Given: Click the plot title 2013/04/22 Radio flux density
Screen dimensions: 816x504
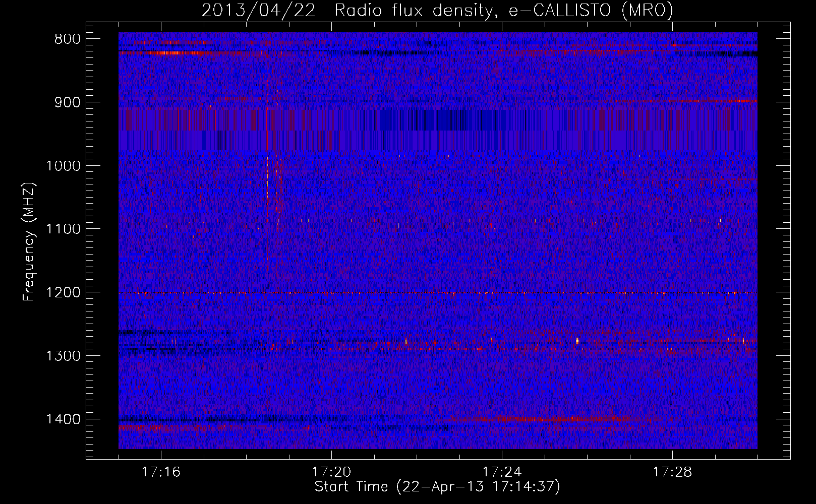Looking at the screenshot, I should [437, 11].
